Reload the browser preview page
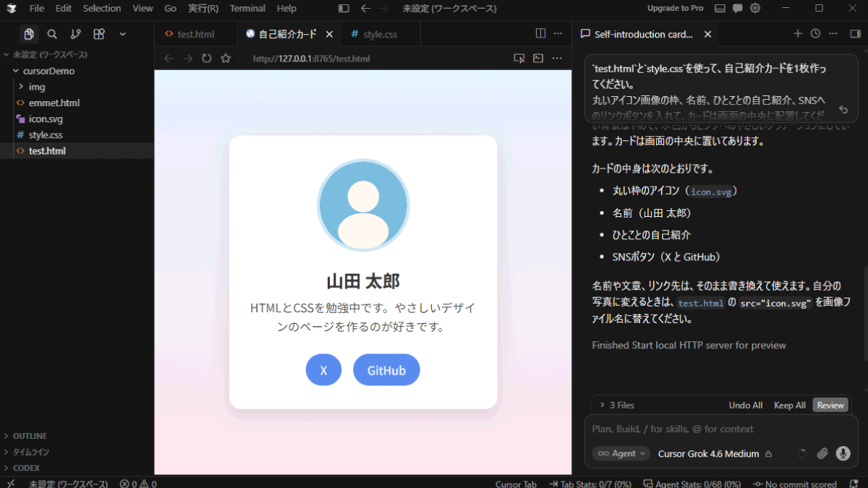 coord(206,59)
